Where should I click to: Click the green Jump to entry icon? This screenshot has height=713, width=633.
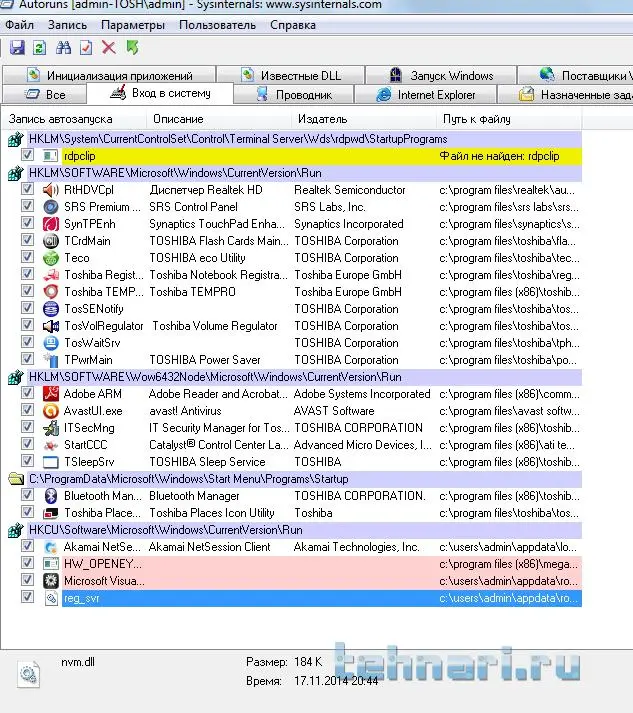click(x=132, y=47)
